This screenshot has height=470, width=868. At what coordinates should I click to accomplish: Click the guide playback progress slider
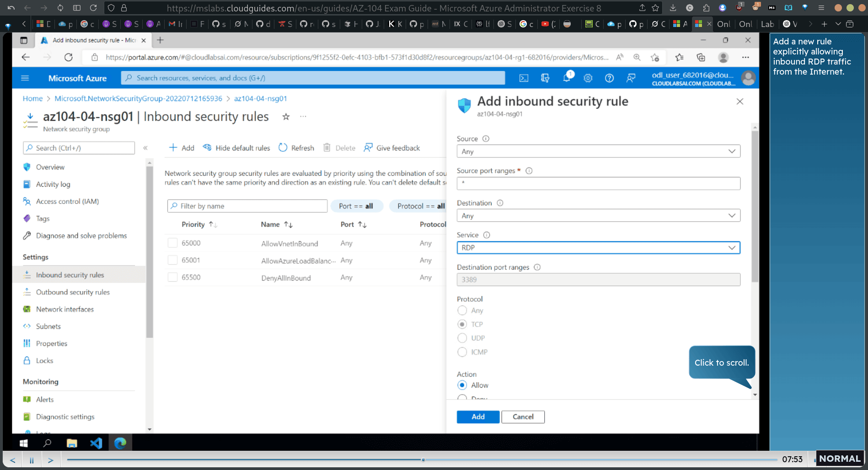[x=422, y=459]
